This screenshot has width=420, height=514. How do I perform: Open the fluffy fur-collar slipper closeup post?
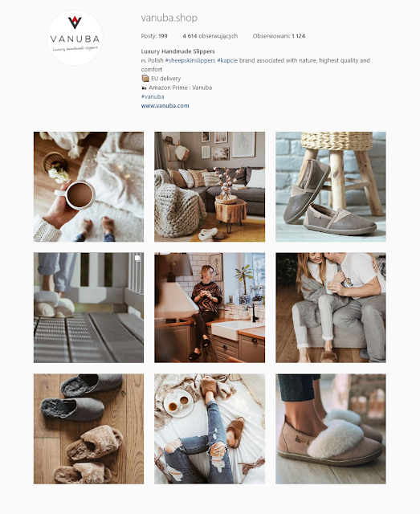point(331,429)
